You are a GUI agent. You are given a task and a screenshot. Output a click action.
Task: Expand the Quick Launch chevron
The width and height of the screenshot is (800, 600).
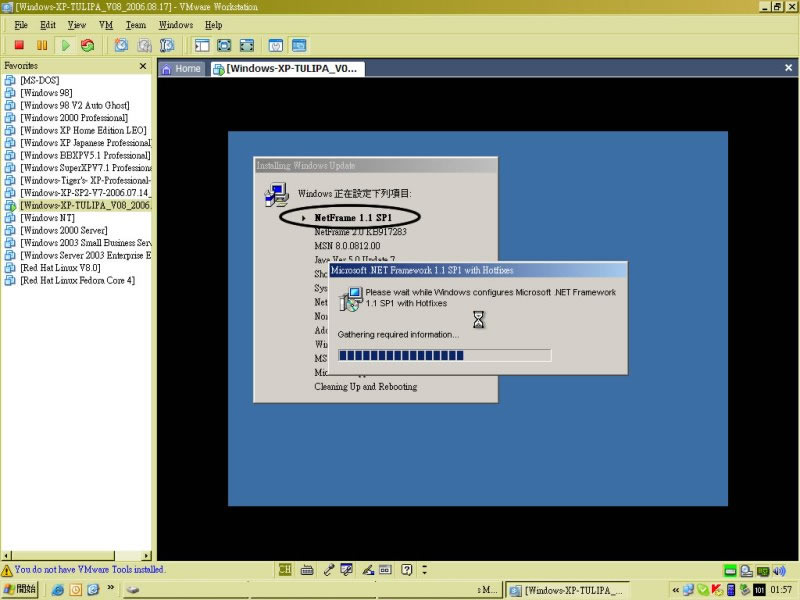tap(110, 588)
